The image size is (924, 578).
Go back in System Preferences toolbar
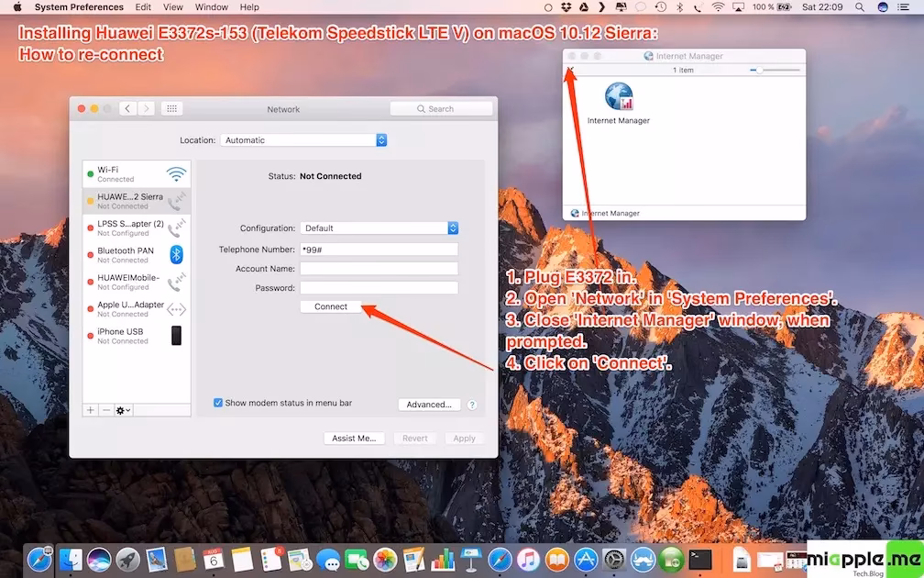tap(127, 108)
